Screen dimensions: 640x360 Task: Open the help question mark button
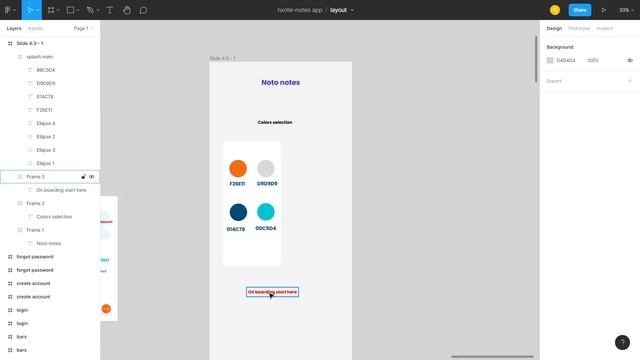(x=622, y=342)
